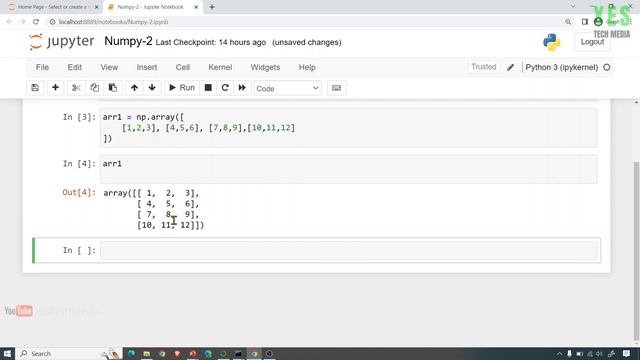This screenshot has height=360, width=640.
Task: Open the Help menu
Action: click(307, 67)
